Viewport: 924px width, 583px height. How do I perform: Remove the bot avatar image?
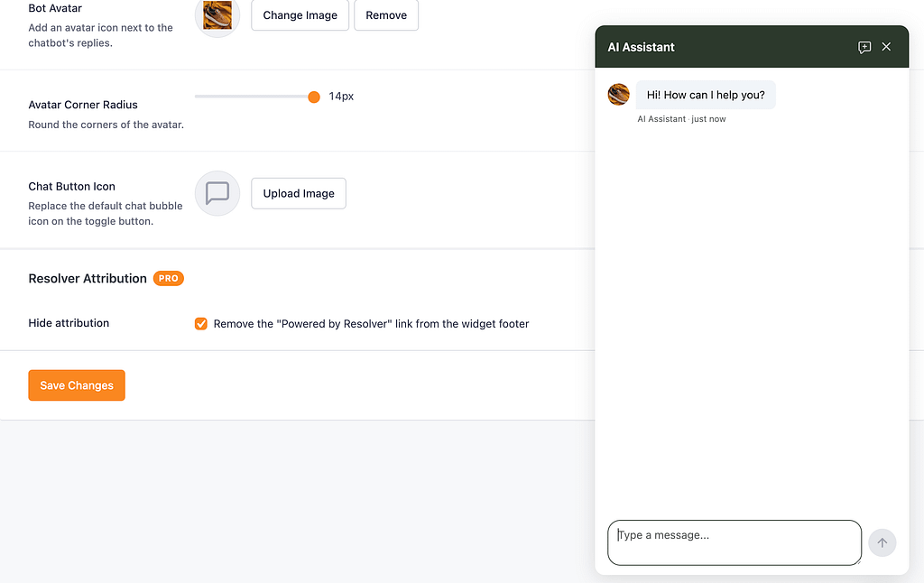tap(386, 15)
